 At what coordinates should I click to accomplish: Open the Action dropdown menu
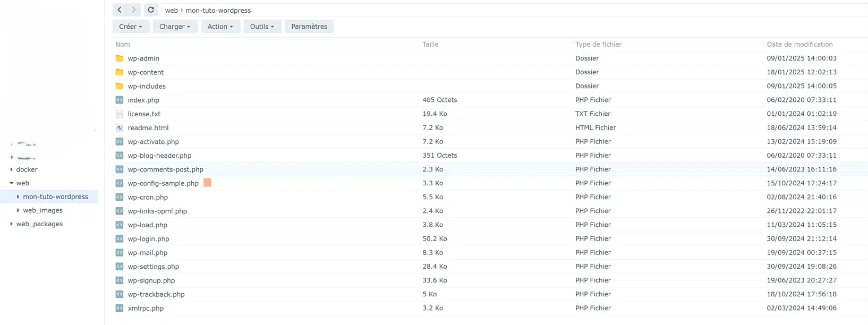220,27
